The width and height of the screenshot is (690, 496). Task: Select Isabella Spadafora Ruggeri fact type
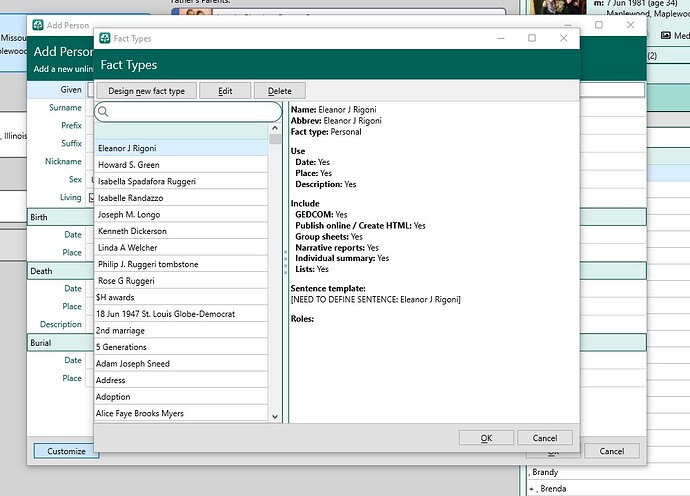[x=146, y=181]
